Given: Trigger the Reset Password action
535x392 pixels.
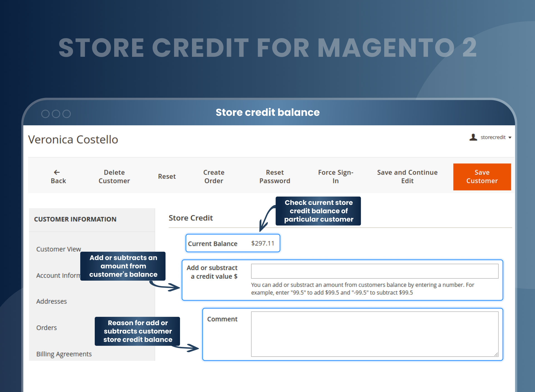Looking at the screenshot, I should pos(275,177).
